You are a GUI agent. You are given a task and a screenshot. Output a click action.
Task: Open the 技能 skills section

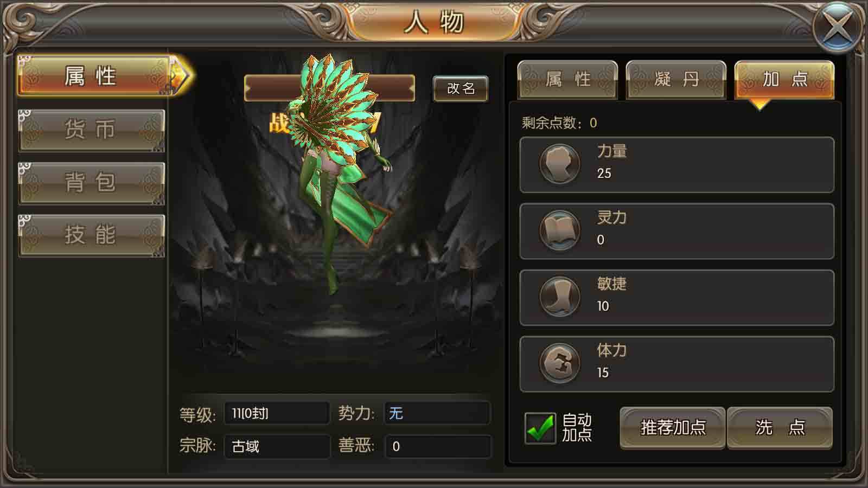pyautogui.click(x=91, y=235)
